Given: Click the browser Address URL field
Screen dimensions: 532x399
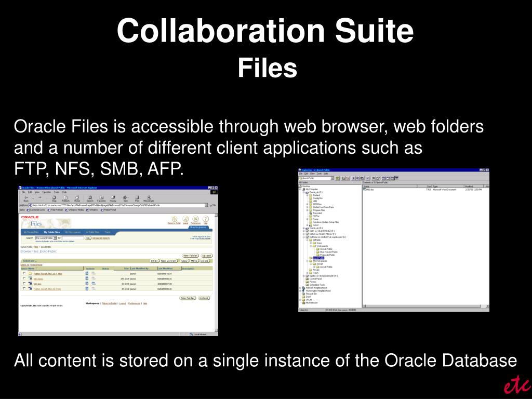Looking at the screenshot, I should tap(118, 205).
